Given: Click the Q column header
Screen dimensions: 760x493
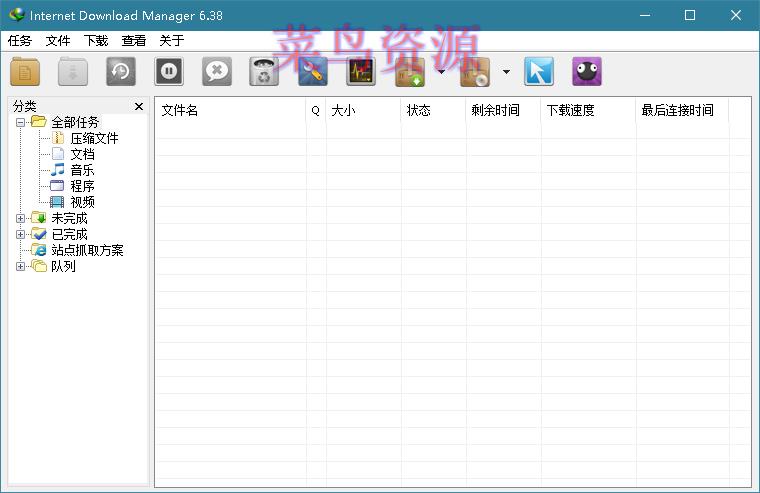Looking at the screenshot, I should (316, 111).
